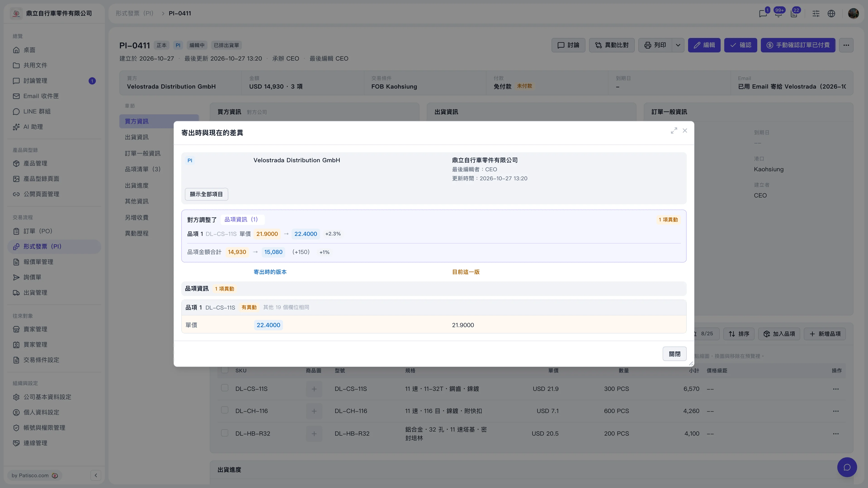
Task: Click the 新增品項 button
Action: pyautogui.click(x=825, y=334)
